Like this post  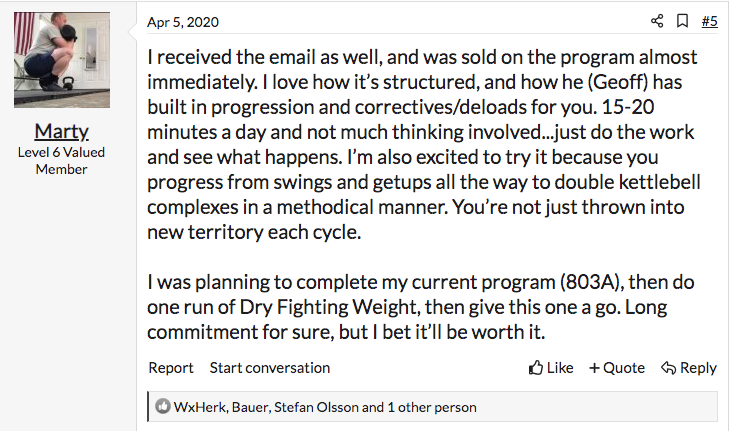552,368
